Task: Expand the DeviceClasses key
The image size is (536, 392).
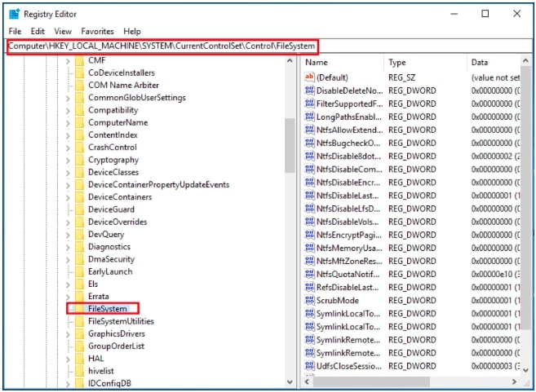Action: tap(68, 173)
